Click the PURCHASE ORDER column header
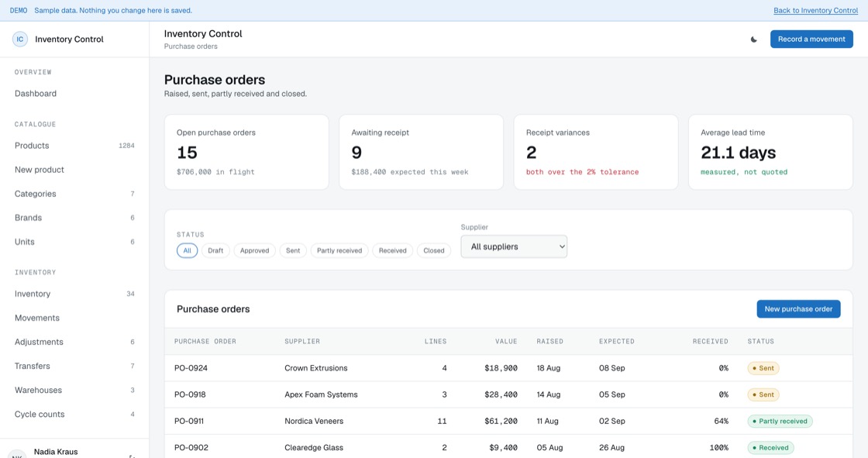 click(x=205, y=341)
